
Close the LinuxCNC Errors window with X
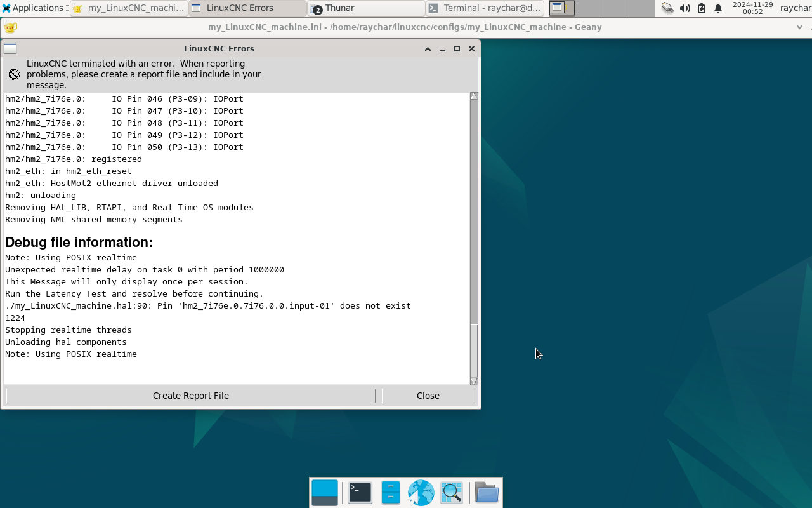471,49
